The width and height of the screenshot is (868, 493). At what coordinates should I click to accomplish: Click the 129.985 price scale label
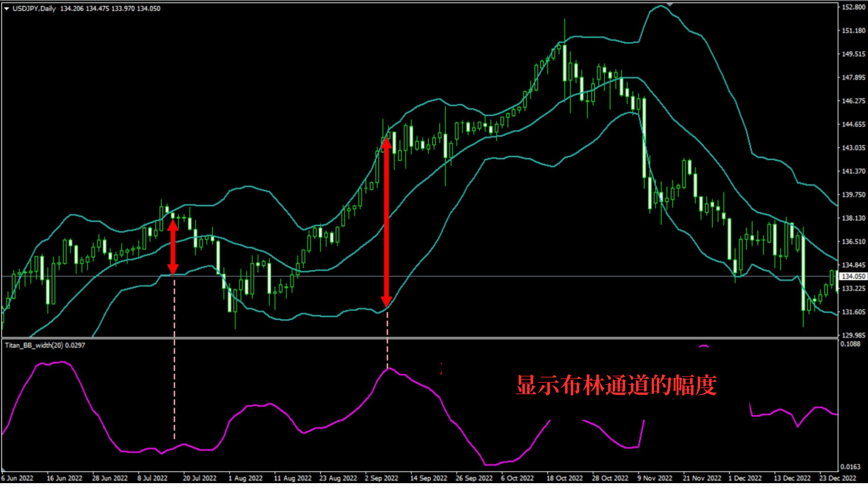(x=853, y=335)
